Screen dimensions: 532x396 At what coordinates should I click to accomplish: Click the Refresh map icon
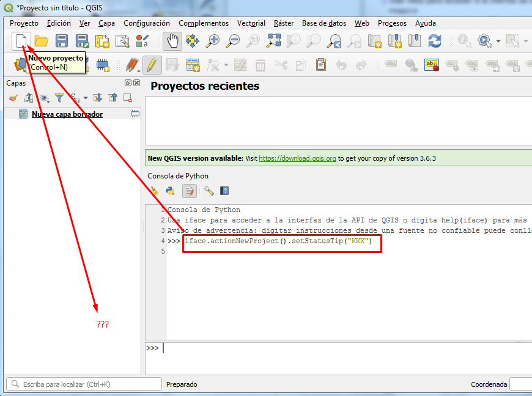pyautogui.click(x=435, y=41)
